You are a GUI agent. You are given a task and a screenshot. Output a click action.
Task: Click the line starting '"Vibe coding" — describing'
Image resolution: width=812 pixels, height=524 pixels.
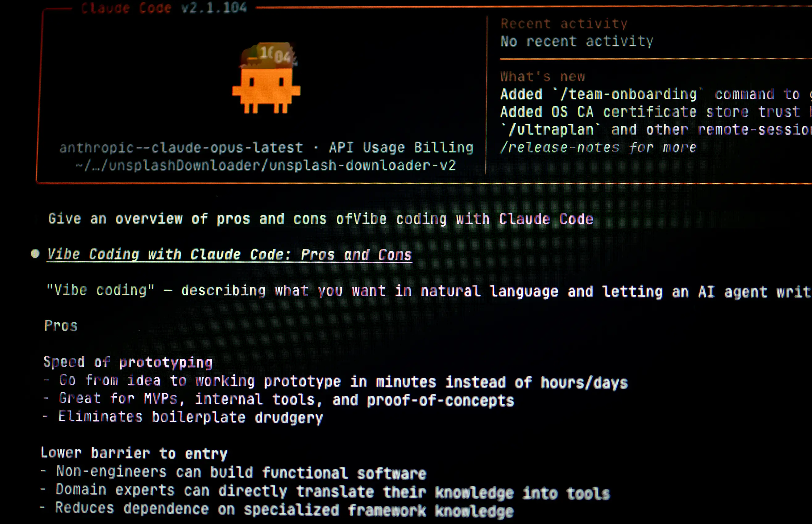pyautogui.click(x=429, y=291)
